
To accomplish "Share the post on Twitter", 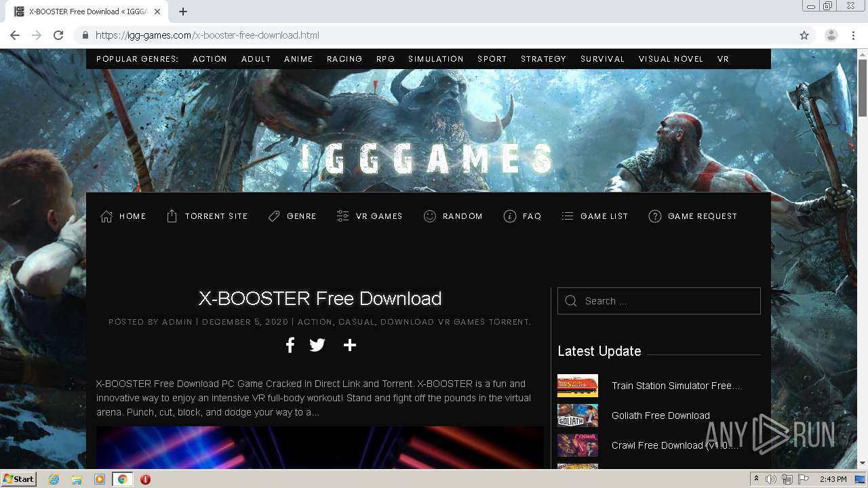I will 317,345.
